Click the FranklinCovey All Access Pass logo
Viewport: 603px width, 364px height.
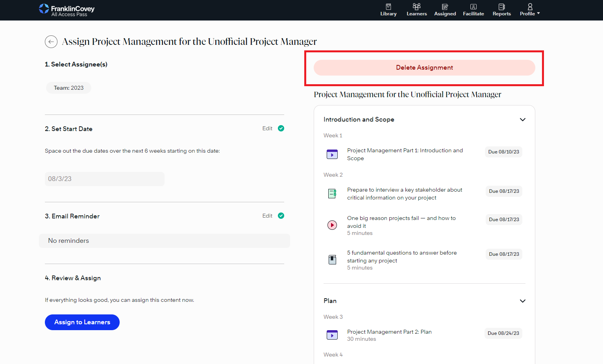click(x=67, y=10)
